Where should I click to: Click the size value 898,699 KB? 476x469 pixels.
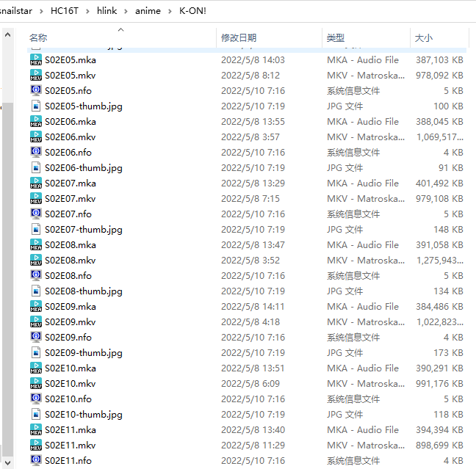(439, 446)
